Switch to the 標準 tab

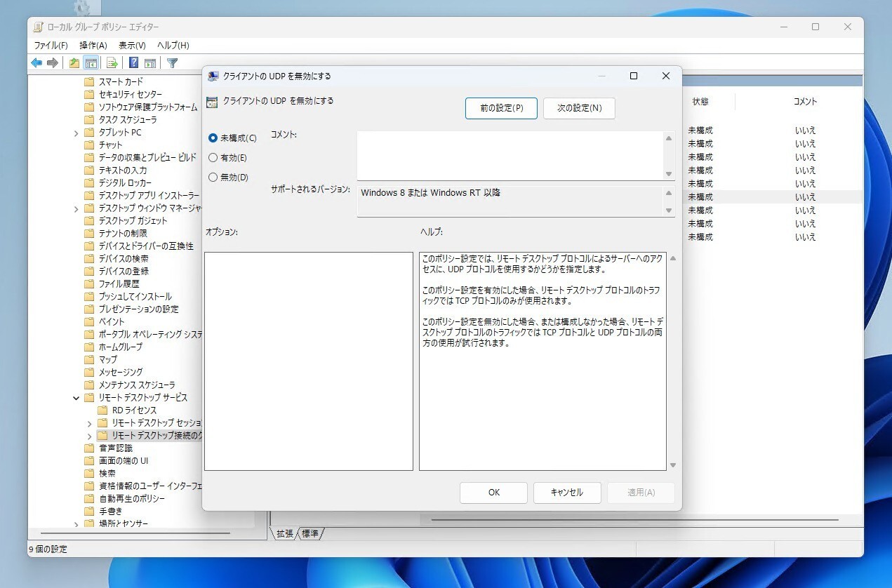(x=309, y=534)
